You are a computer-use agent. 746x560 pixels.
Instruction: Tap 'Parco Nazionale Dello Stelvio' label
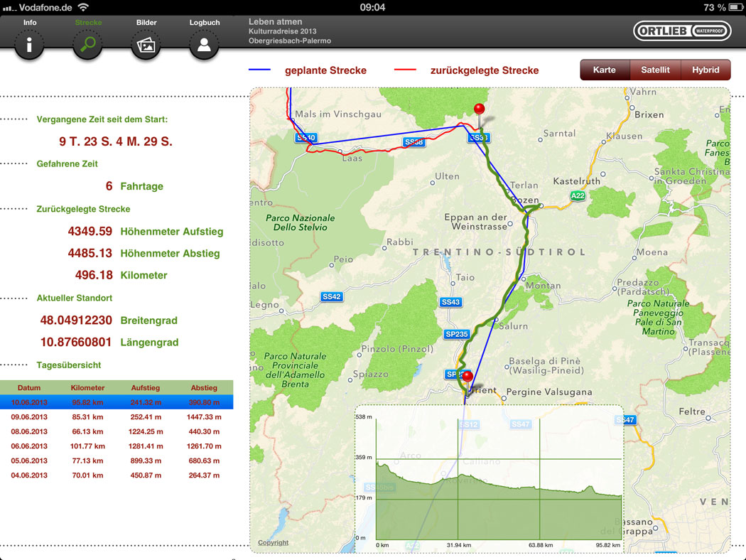point(301,222)
